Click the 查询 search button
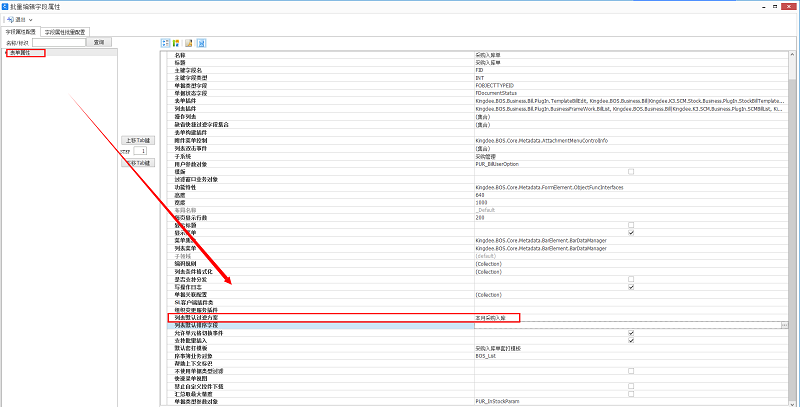Image resolution: width=800 pixels, height=407 pixels. pyautogui.click(x=98, y=43)
